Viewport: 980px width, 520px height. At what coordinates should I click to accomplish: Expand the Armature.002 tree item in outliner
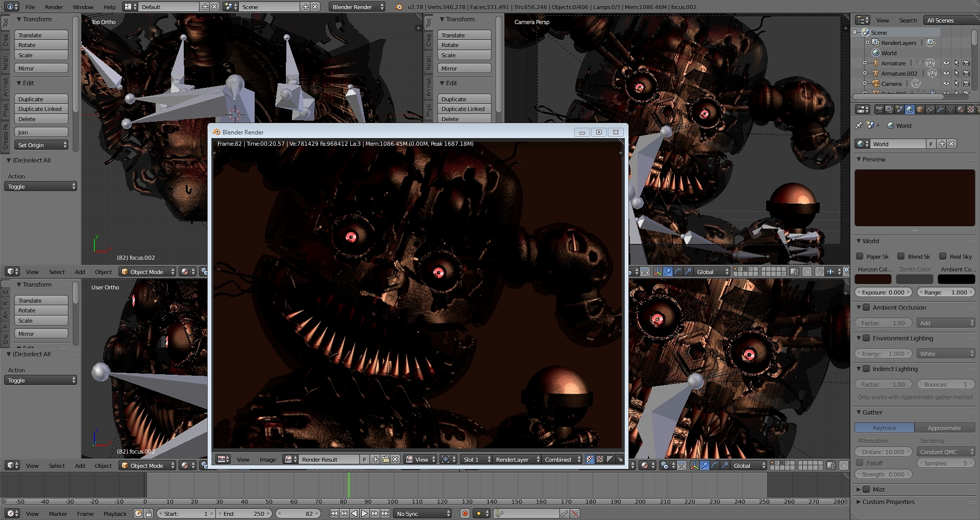[x=865, y=73]
